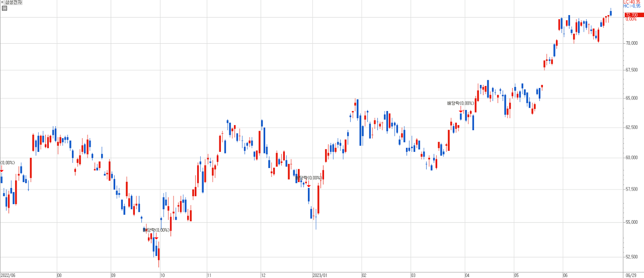This screenshot has width=644, height=278.
Task: Select the latest blue candle at far right
Action: (611, 13)
